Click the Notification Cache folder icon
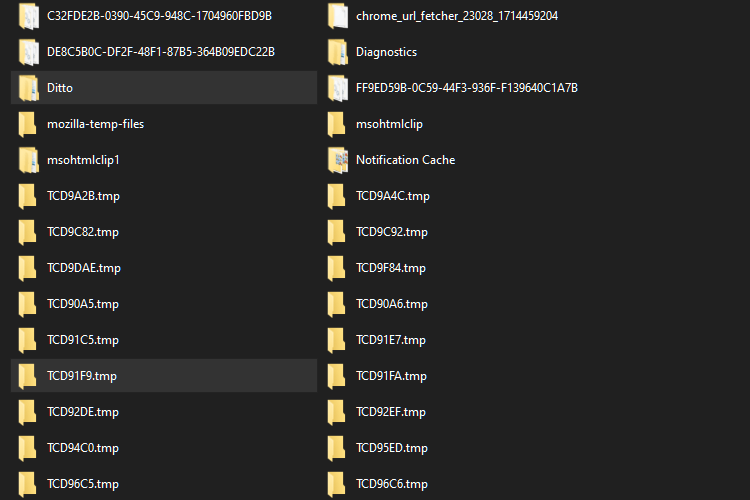 click(338, 160)
